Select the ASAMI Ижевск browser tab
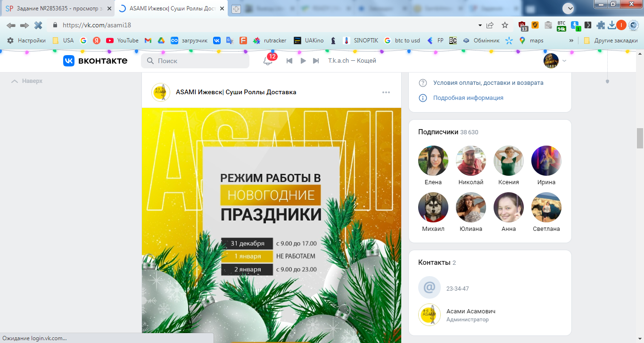644x343 pixels. pos(172,9)
